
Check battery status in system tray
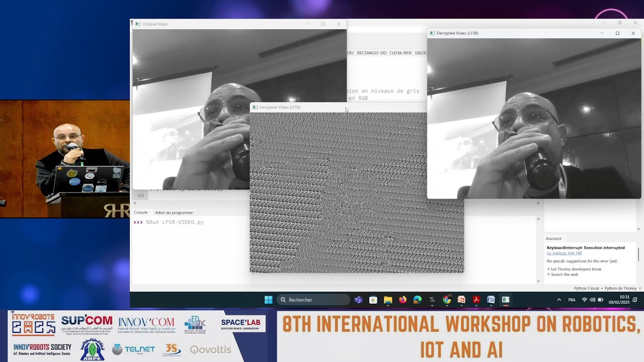600,300
